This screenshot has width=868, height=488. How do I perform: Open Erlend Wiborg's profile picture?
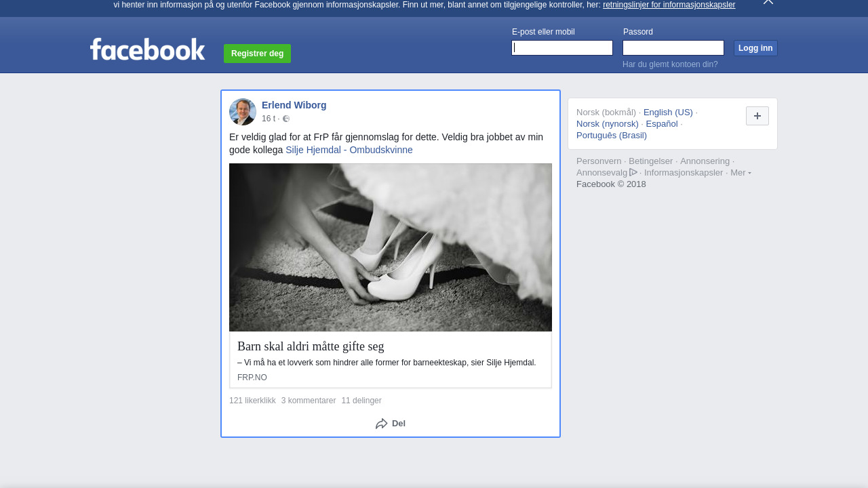click(243, 112)
